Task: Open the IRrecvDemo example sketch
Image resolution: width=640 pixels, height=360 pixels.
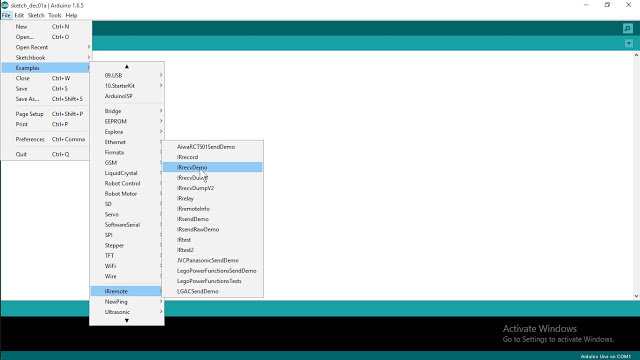Action: pos(213,167)
